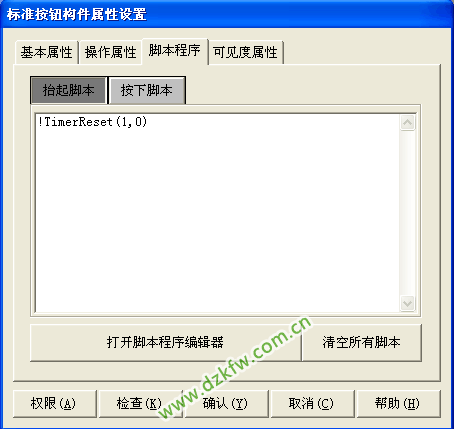
Task: Clear all scripts with 清空所有脚本
Action: [x=362, y=342]
